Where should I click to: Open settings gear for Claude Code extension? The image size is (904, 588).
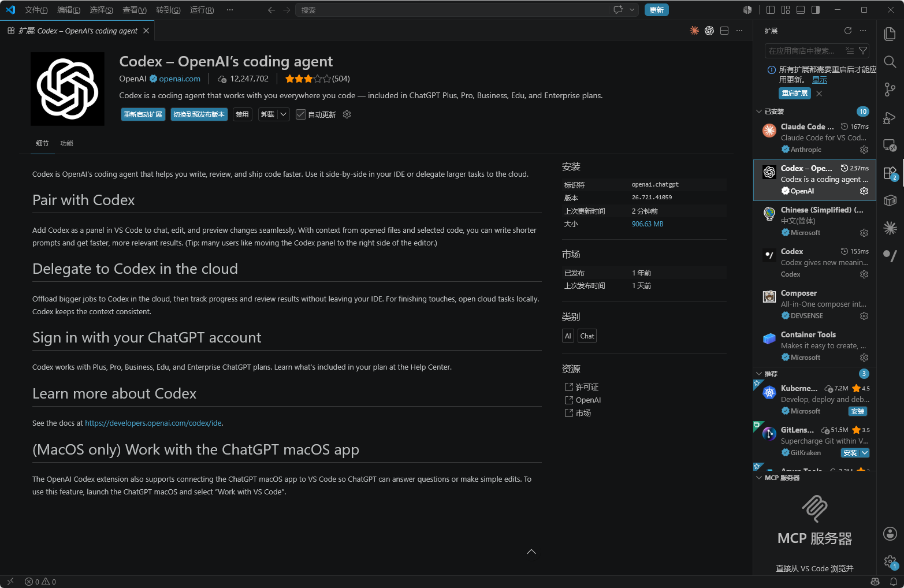[x=864, y=150]
